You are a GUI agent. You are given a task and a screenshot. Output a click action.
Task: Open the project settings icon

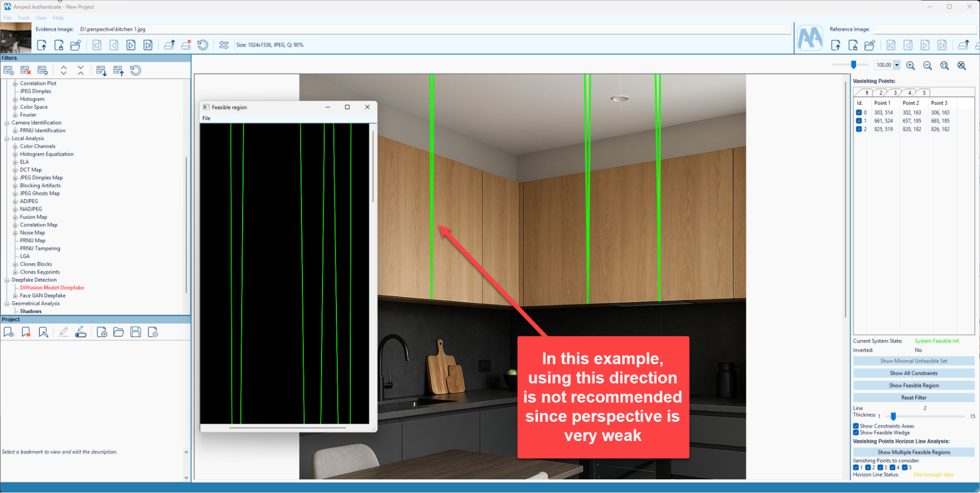153,332
